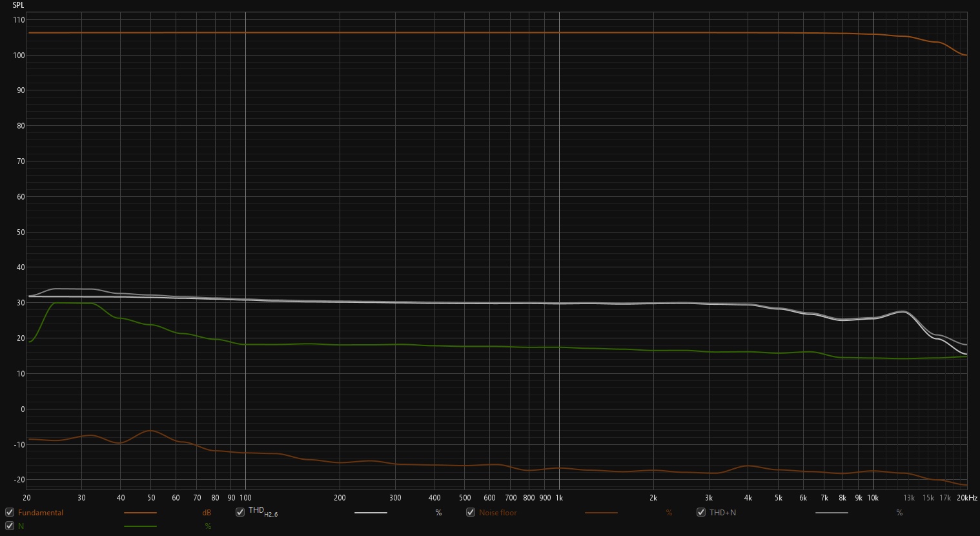This screenshot has width=980, height=536.
Task: Click the % unit beside THD H2..6
Action: coord(438,513)
